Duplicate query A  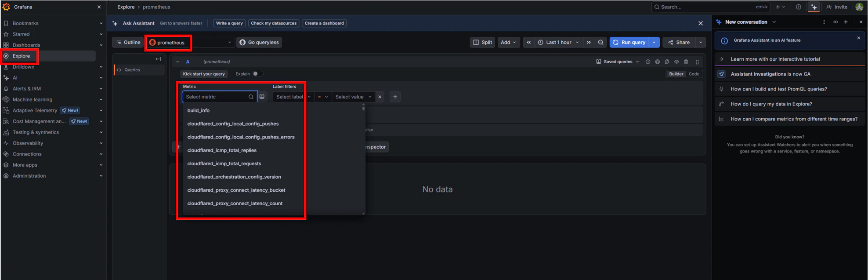(667, 62)
